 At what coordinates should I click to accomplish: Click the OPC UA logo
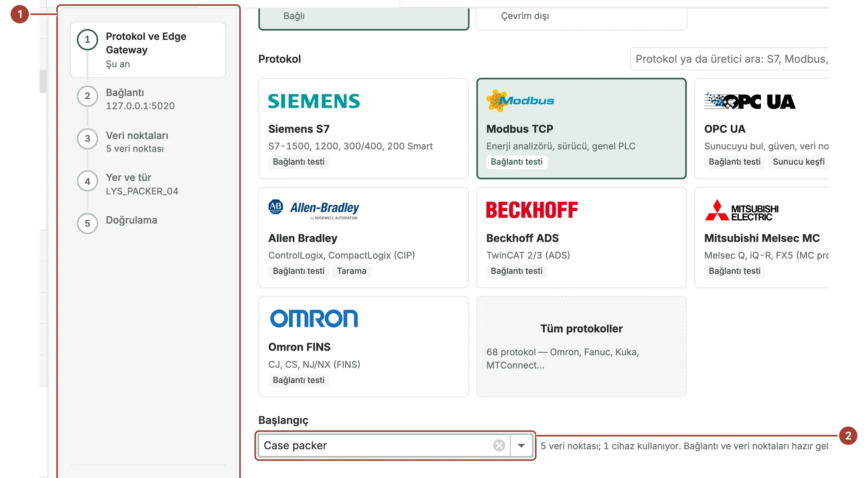[x=750, y=101]
